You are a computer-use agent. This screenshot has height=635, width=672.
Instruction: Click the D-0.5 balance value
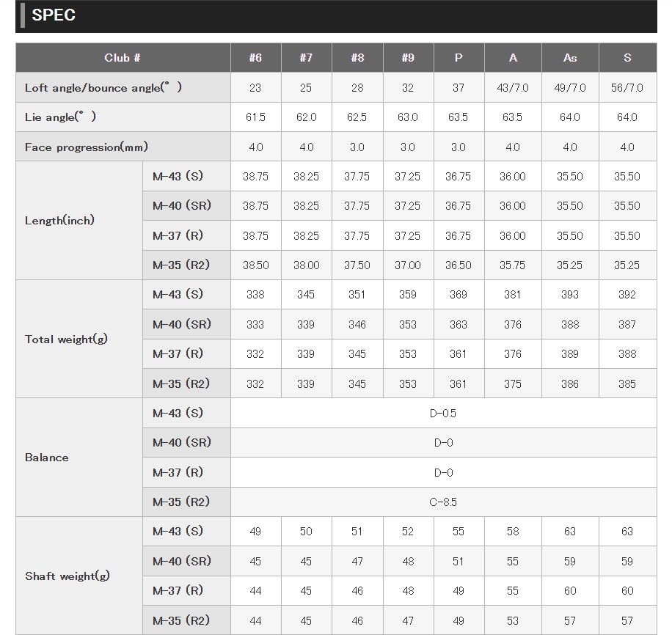click(443, 414)
